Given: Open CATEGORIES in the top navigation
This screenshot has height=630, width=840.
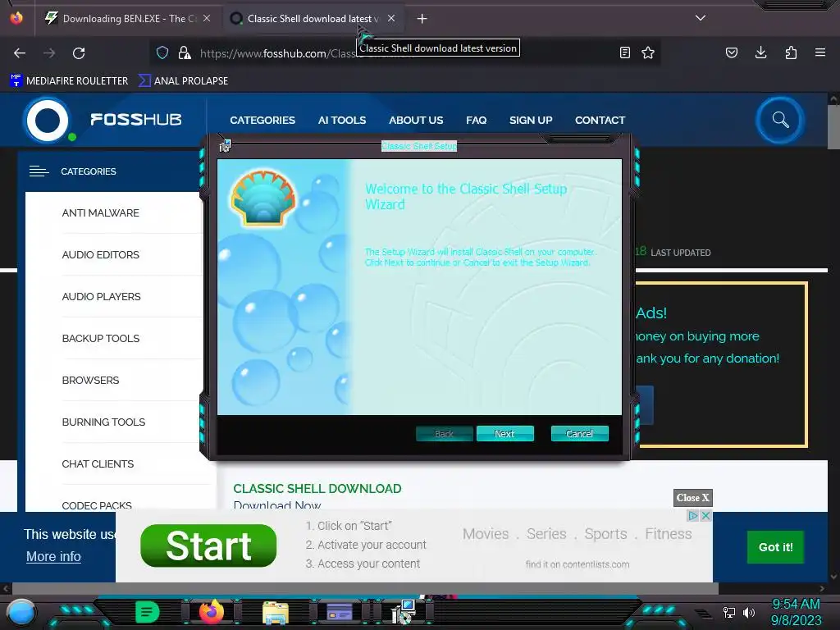Looking at the screenshot, I should click(262, 121).
